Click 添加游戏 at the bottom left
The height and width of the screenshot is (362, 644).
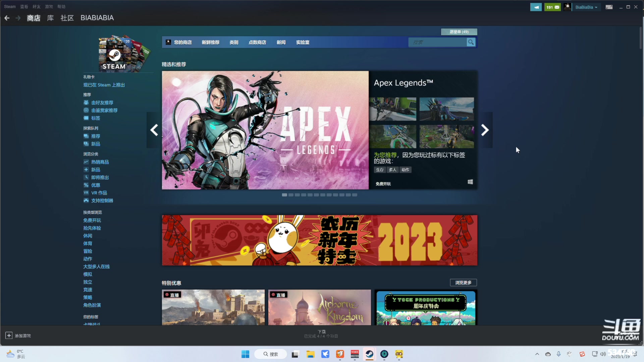tap(23, 336)
